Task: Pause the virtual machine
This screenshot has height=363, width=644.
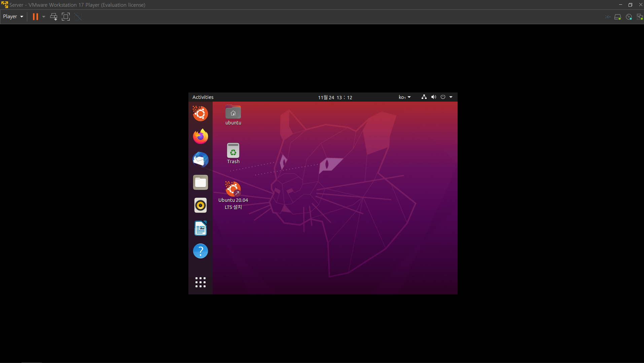Action: pyautogui.click(x=35, y=16)
